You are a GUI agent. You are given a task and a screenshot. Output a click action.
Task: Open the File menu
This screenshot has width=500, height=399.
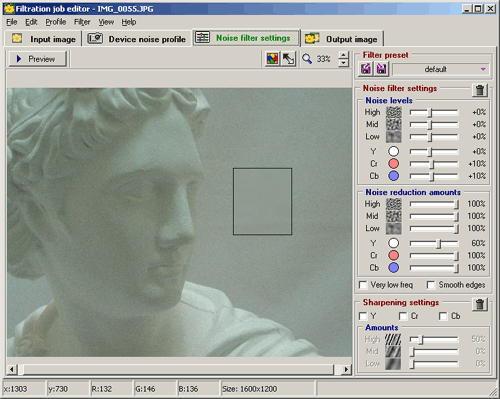pyautogui.click(x=11, y=22)
